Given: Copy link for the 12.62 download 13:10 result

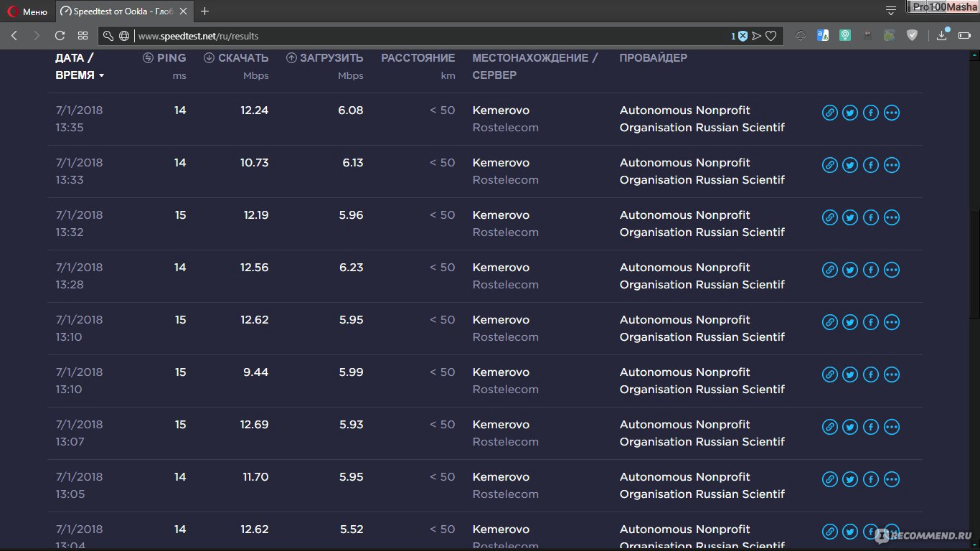Looking at the screenshot, I should [x=830, y=322].
